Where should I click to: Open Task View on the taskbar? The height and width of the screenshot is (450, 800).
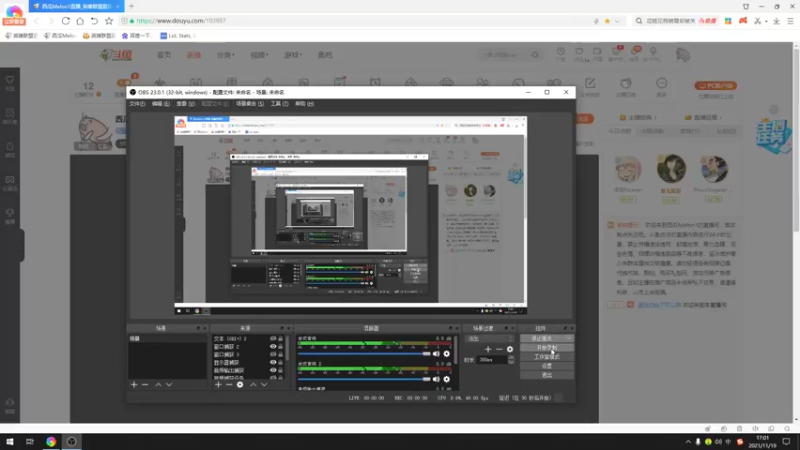coord(30,442)
